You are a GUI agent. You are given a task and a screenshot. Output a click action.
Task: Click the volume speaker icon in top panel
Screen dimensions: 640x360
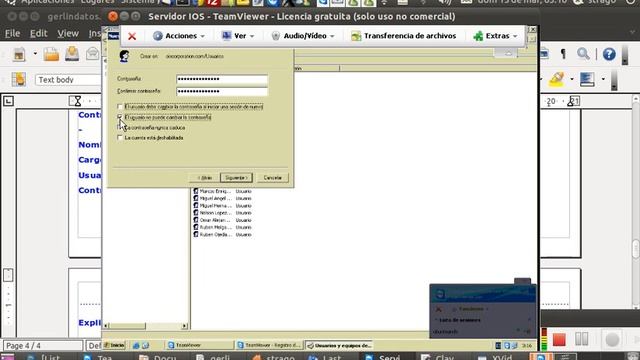444,2
